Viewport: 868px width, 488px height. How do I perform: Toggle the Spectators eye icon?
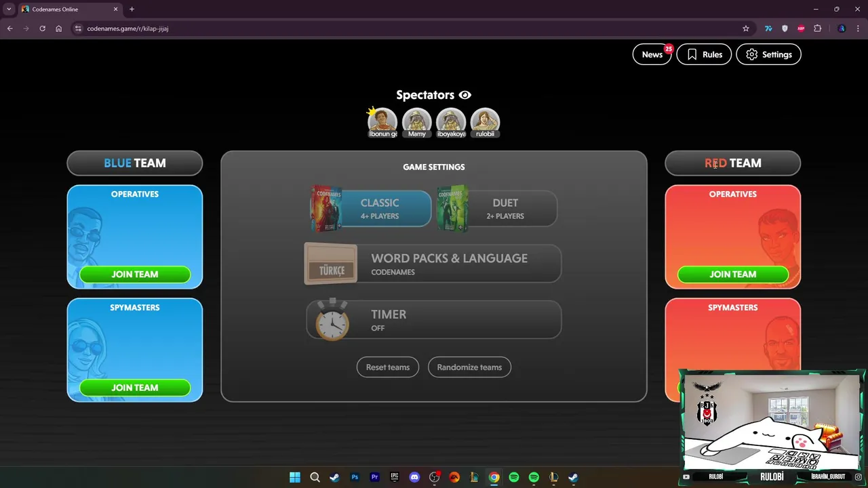(465, 95)
